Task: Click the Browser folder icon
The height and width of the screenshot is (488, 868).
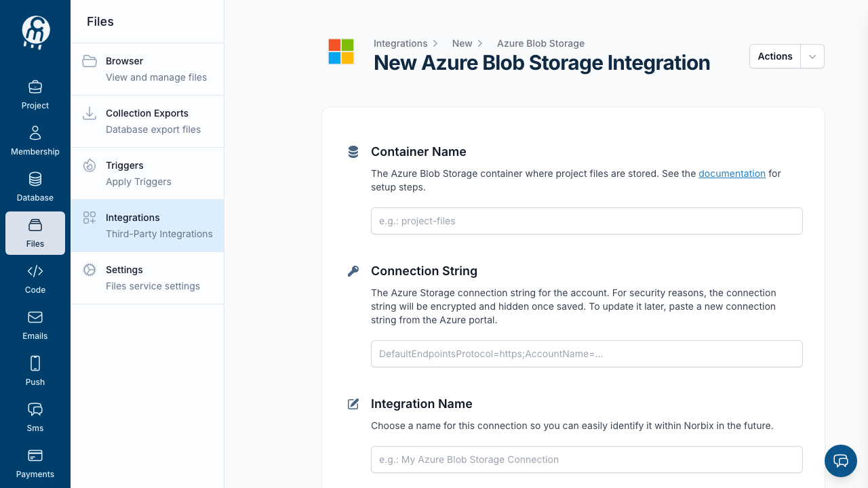Action: (90, 61)
